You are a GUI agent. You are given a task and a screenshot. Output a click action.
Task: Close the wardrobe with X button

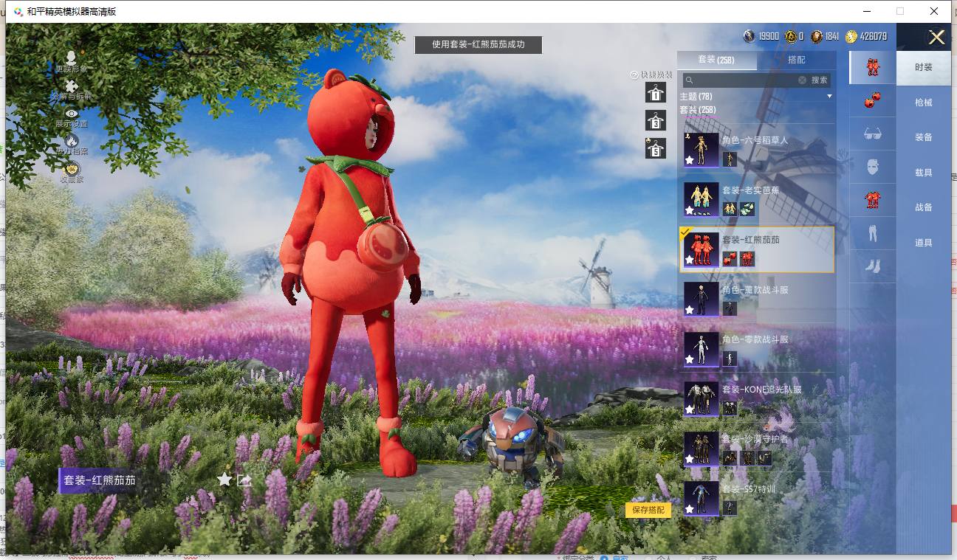tap(937, 38)
